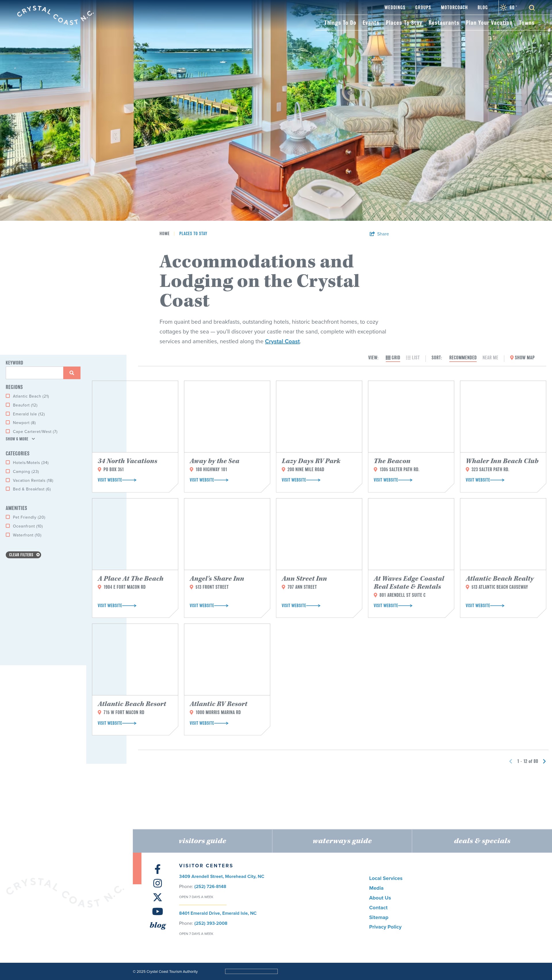The height and width of the screenshot is (980, 552).
Task: Click the X icon on Clear Filters
Action: (38, 555)
